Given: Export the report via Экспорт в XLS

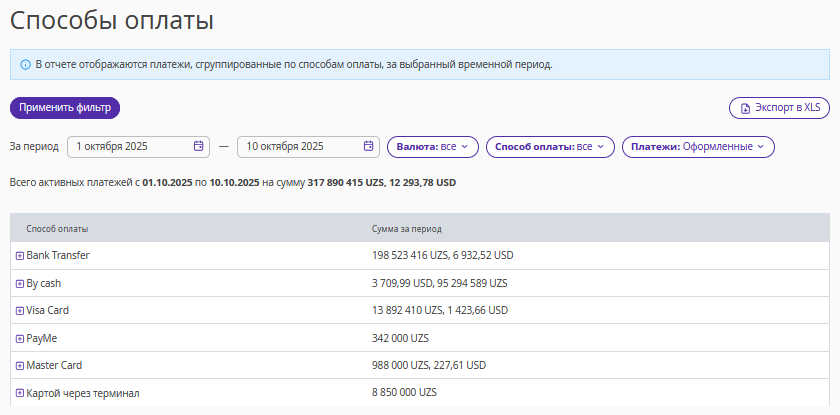Looking at the screenshot, I should tap(779, 107).
